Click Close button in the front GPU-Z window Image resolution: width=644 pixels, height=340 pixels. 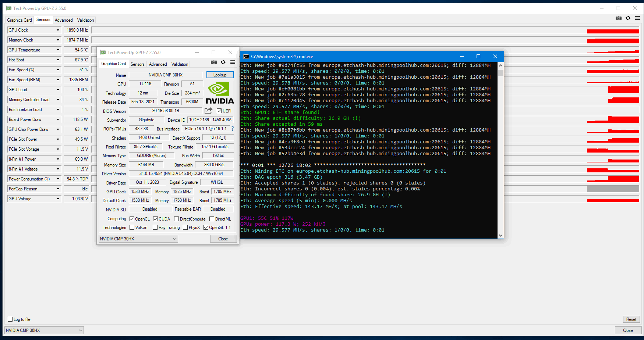click(223, 239)
